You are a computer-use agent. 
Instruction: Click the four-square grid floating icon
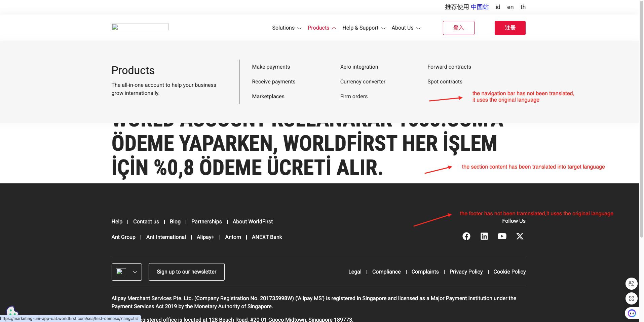(631, 298)
